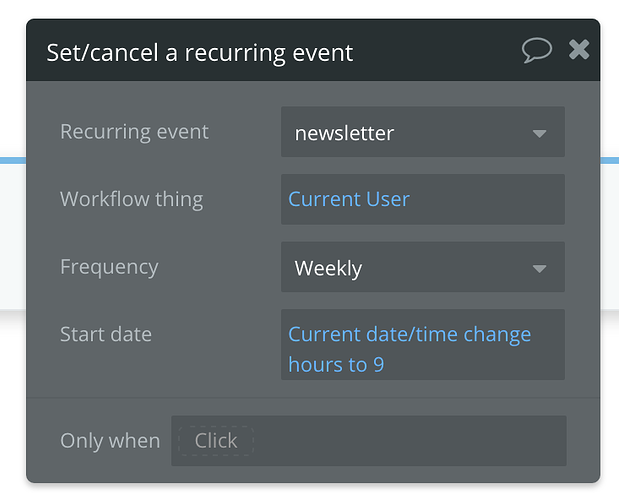Click the 'Start date' label
Screen dimensions: 619x500
point(106,334)
